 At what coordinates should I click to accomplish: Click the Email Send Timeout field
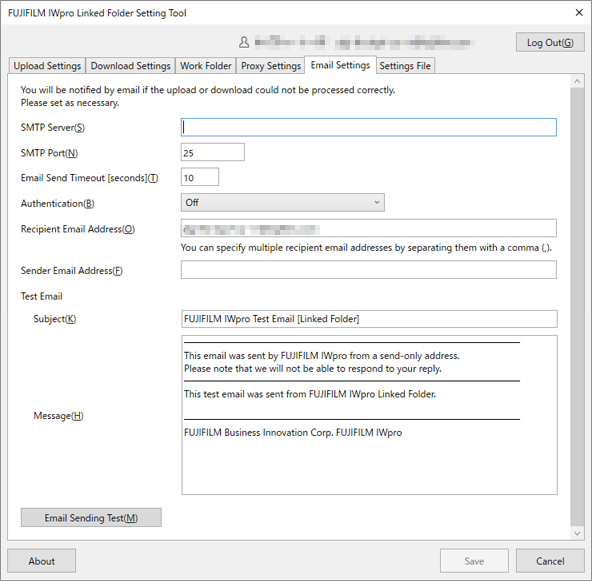click(x=200, y=177)
